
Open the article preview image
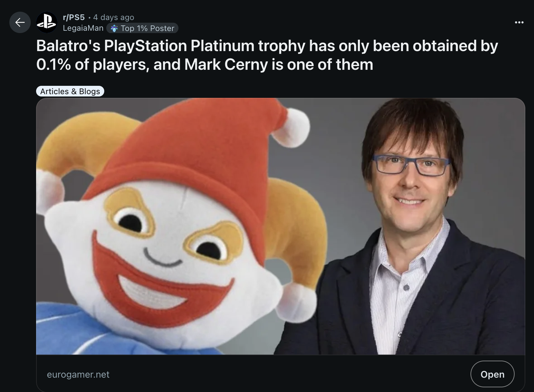(281, 226)
